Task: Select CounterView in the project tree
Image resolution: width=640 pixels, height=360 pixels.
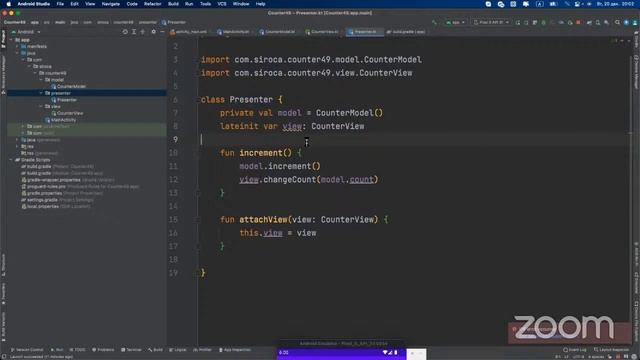Action: click(x=67, y=113)
